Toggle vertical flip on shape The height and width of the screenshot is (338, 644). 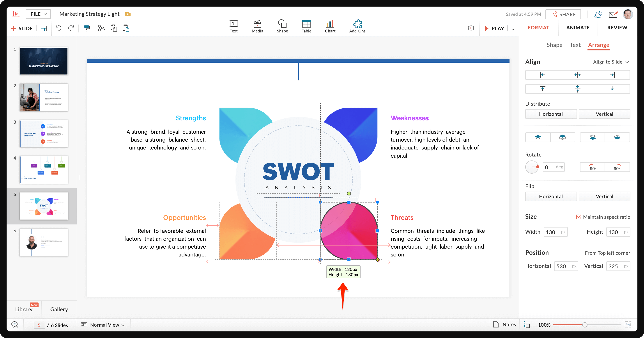tap(604, 196)
